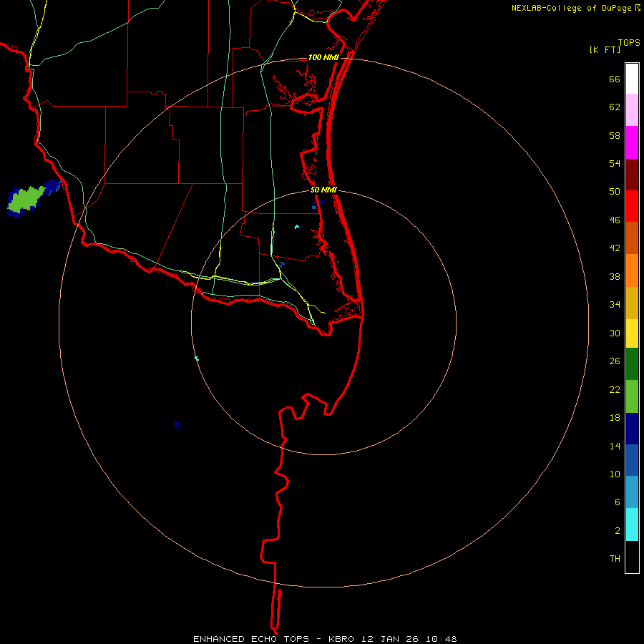The image size is (644, 644).
Task: Click the white color swatch in the legend
Action: 632,79
